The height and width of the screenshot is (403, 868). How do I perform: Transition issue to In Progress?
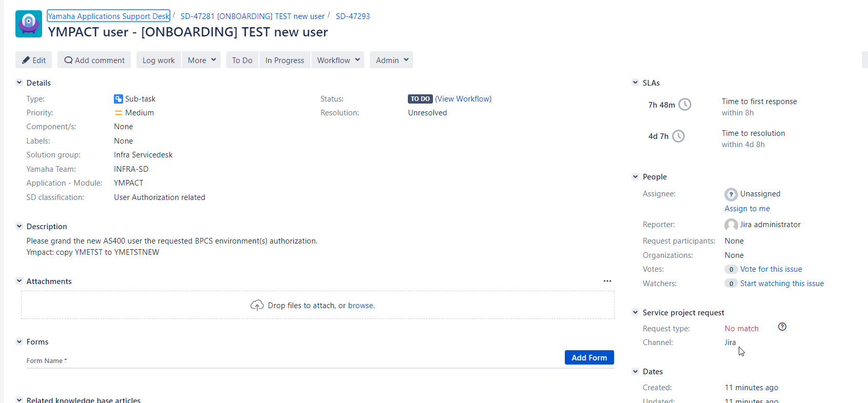click(285, 60)
